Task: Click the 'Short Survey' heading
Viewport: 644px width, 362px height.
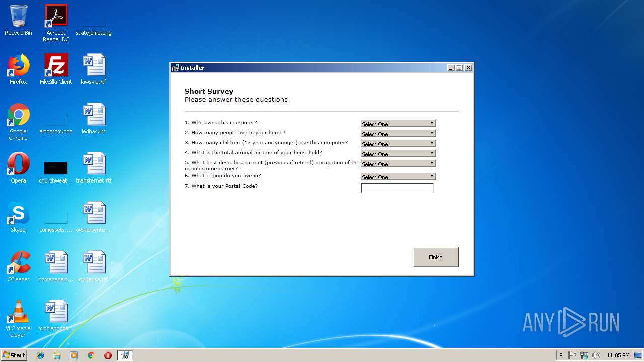Action: tap(209, 92)
